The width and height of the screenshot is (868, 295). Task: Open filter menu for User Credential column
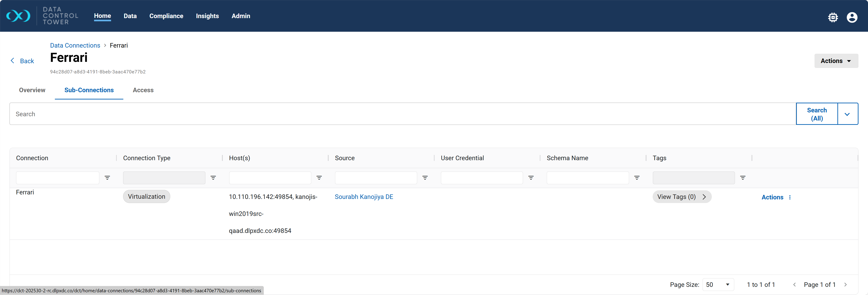click(531, 178)
